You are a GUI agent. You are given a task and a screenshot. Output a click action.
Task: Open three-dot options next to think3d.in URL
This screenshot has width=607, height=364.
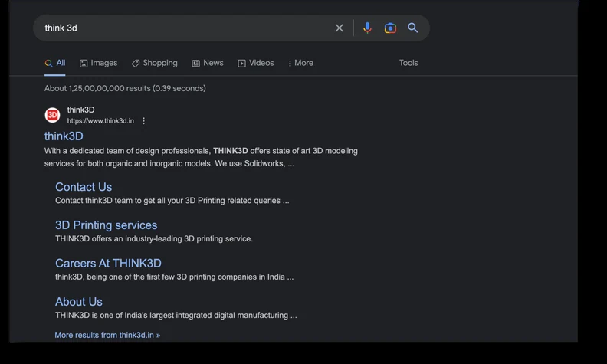click(x=143, y=121)
